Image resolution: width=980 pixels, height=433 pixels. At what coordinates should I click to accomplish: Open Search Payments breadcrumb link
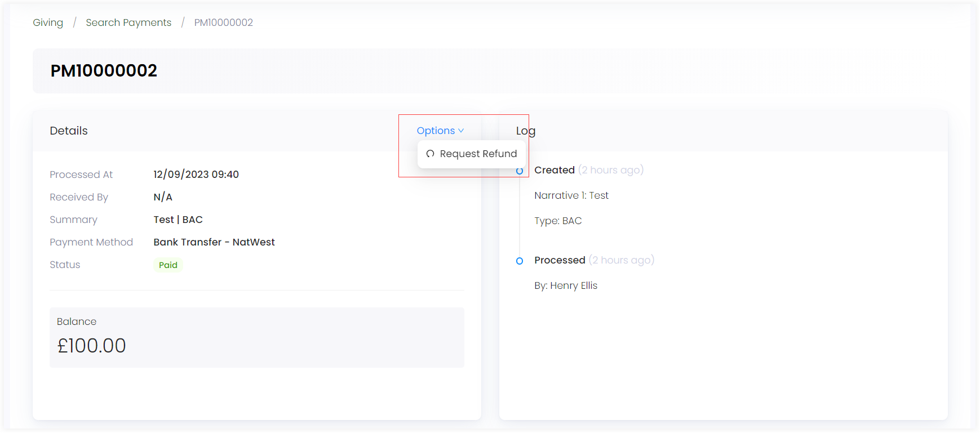[x=128, y=23]
